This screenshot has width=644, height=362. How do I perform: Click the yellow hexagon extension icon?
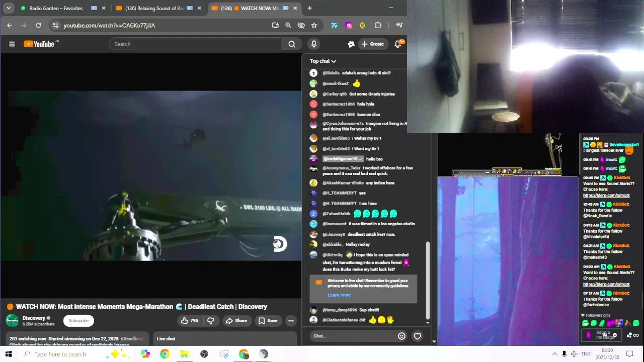[x=363, y=25]
